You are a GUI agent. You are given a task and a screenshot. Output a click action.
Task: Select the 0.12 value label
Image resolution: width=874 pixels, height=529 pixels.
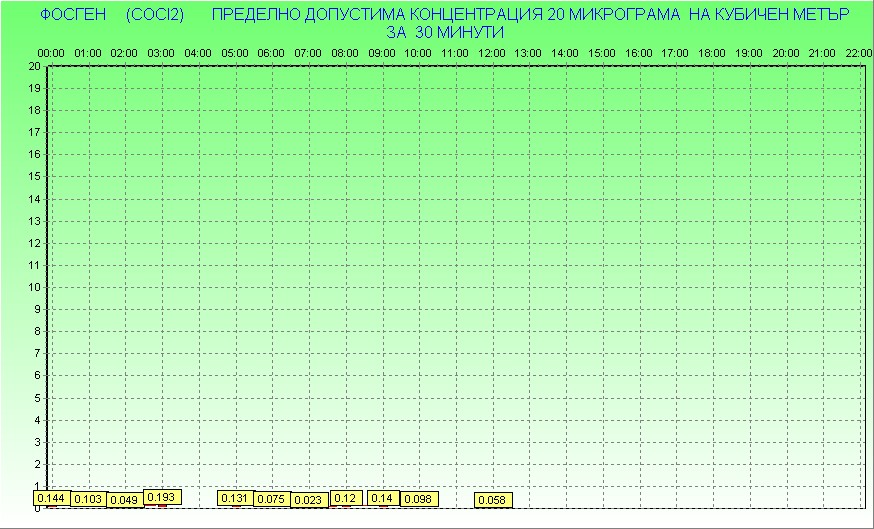pos(346,498)
